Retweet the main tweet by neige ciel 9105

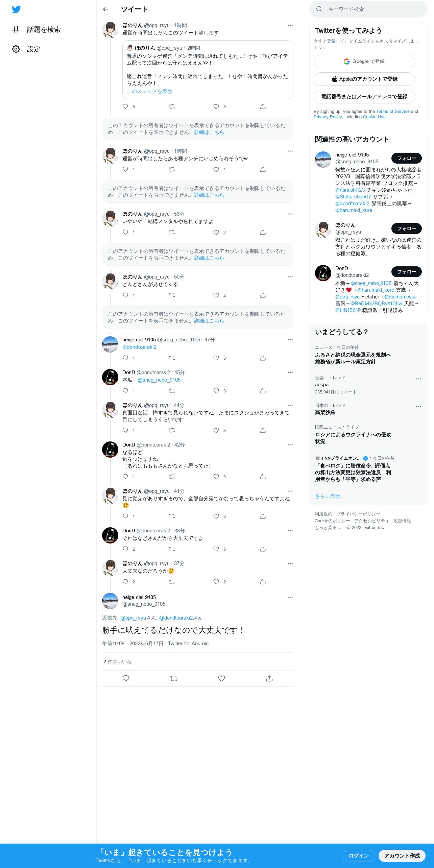tap(173, 678)
